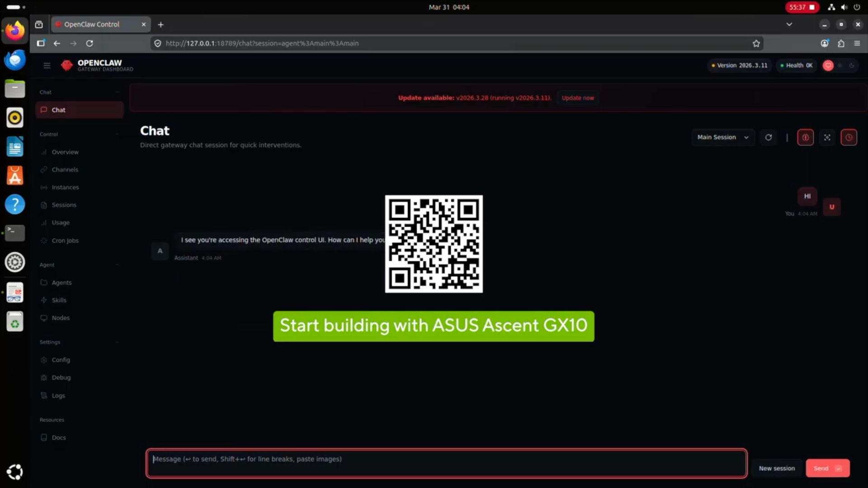Focus the message input field
The height and width of the screenshot is (488, 868).
(x=446, y=463)
